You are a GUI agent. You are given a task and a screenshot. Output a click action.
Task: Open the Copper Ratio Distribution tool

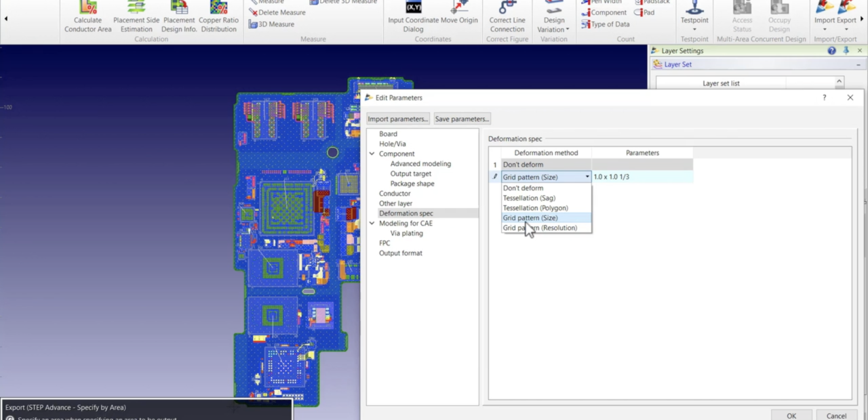(218, 16)
